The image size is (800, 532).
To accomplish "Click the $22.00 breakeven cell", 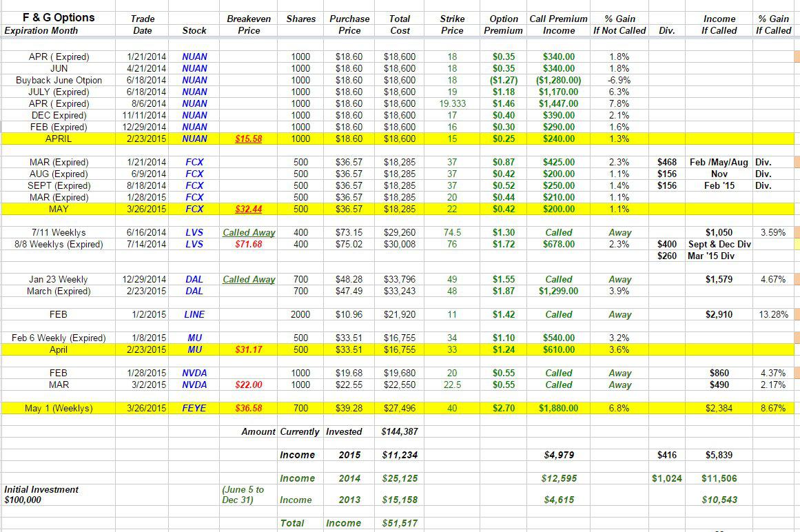I will 249,385.
